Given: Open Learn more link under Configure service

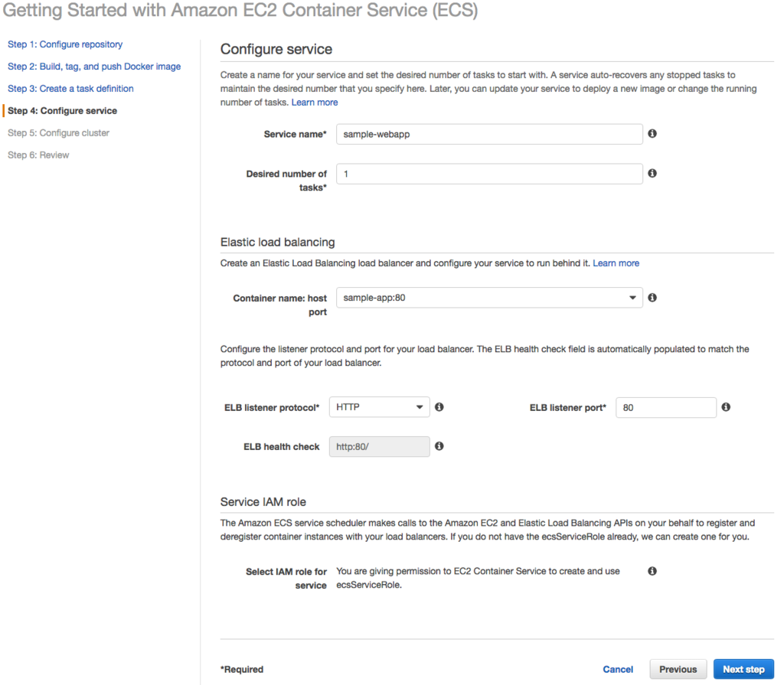Looking at the screenshot, I should coord(315,102).
